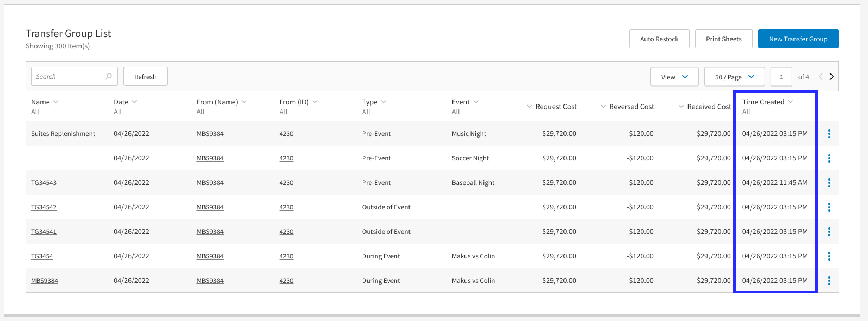The width and height of the screenshot is (868, 321).
Task: Open actions menu for Suites Replenishment row
Action: click(829, 134)
